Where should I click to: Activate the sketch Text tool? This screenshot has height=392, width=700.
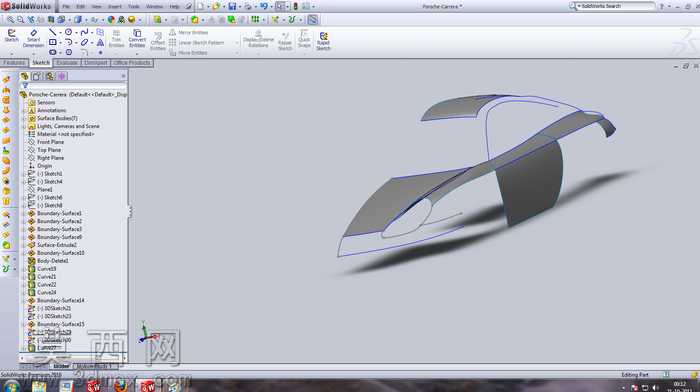pyautogui.click(x=100, y=42)
